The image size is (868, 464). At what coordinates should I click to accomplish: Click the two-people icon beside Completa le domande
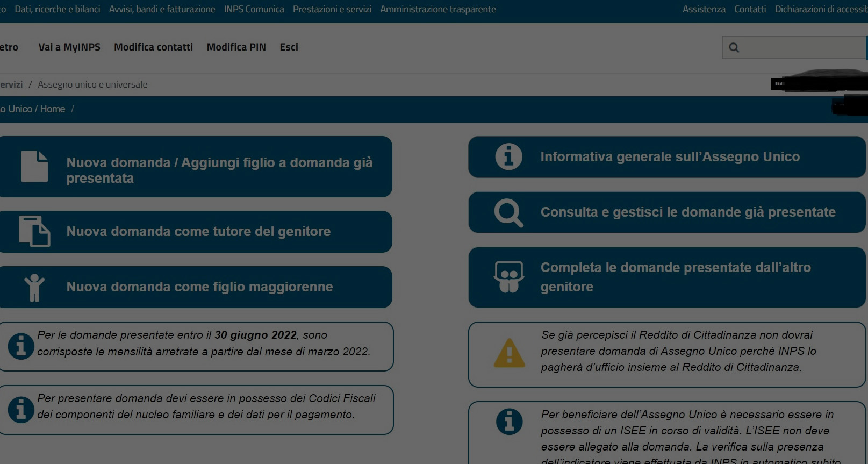(508, 277)
